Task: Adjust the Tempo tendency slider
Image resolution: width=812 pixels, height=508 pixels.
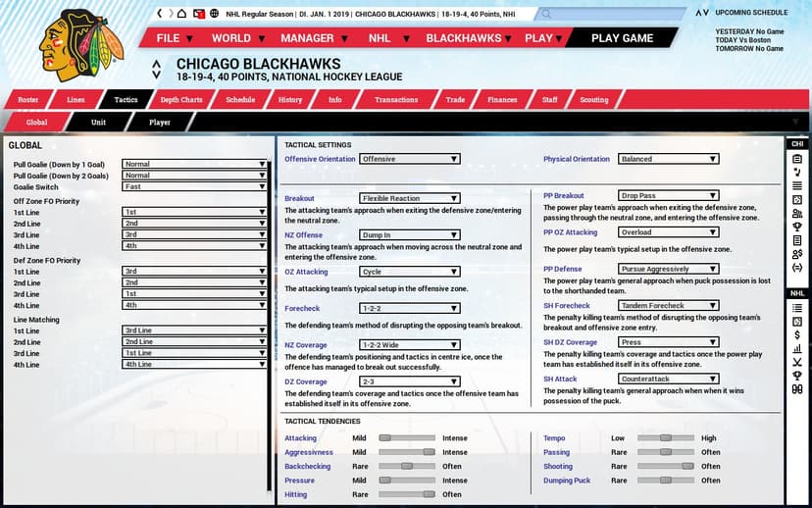Action: coord(666,438)
